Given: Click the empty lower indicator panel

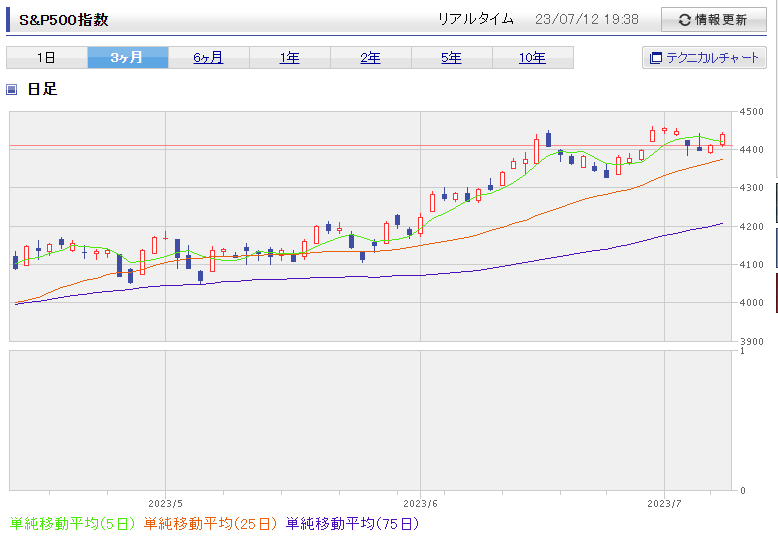Looking at the screenshot, I should 372,420.
